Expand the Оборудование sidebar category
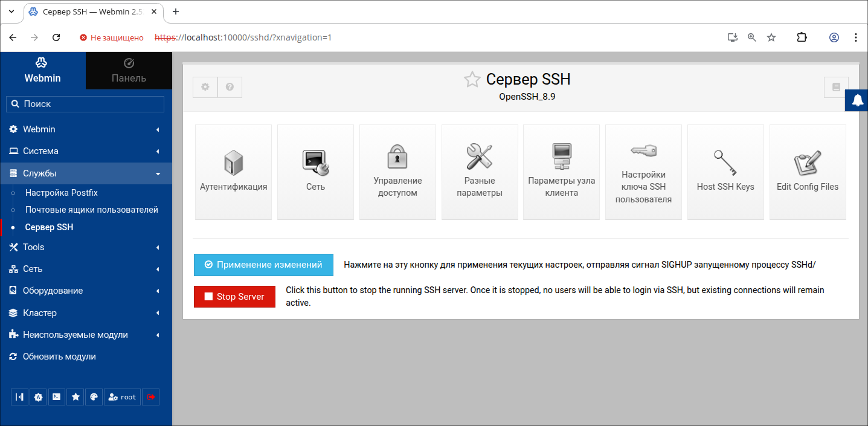Image resolution: width=868 pixels, height=426 pixels. click(x=86, y=291)
